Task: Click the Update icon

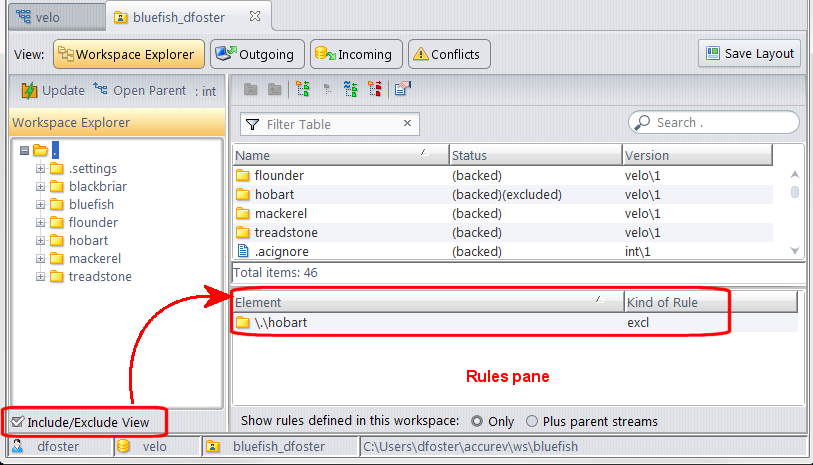Action: click(29, 90)
